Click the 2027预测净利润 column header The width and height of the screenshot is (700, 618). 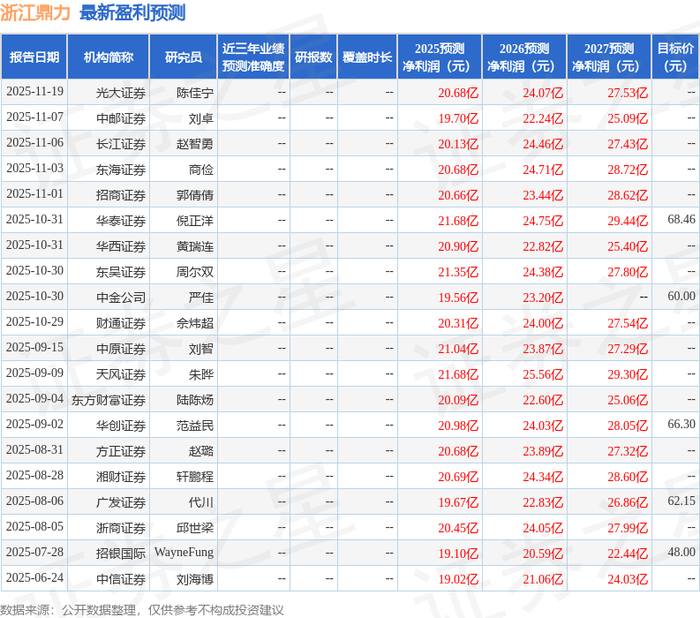coord(609,57)
